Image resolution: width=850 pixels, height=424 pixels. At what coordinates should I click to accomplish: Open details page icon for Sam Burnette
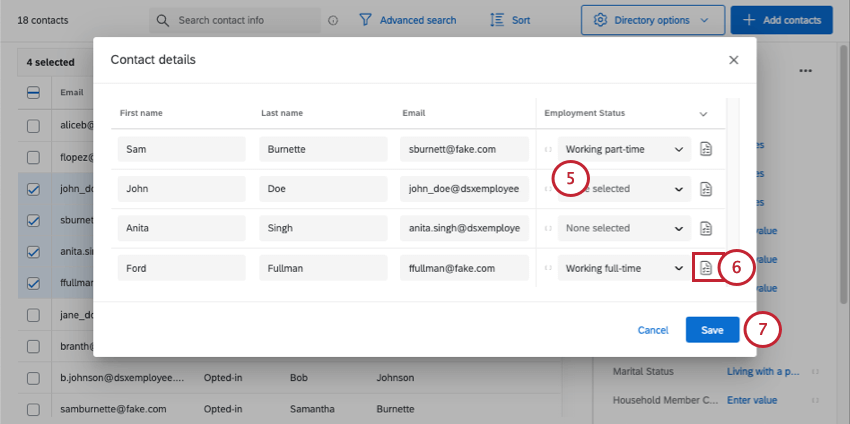705,149
